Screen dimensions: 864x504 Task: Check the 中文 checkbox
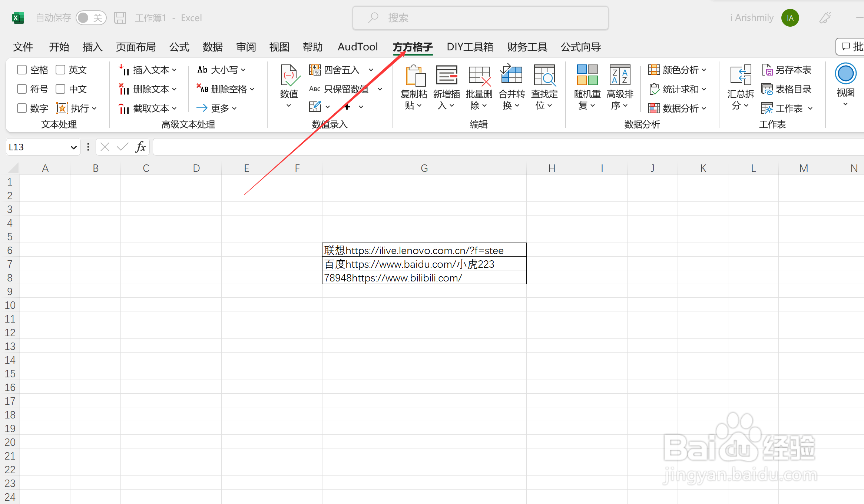(60, 89)
